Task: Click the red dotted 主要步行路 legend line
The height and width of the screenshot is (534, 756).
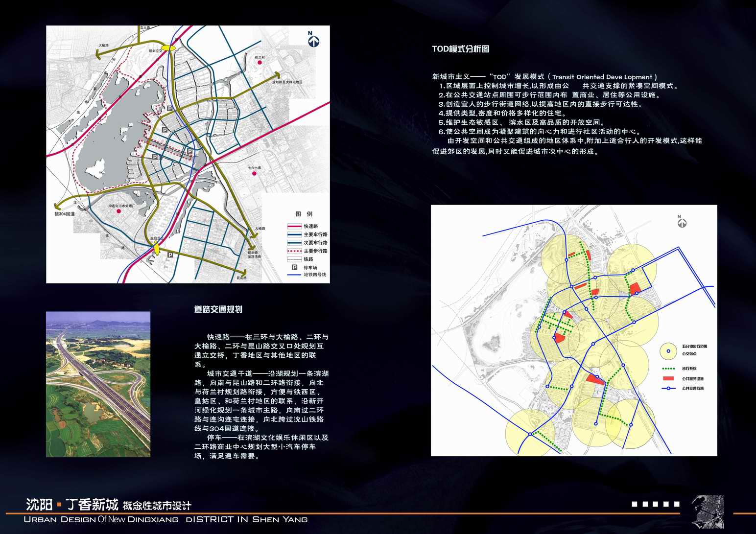Action: (x=294, y=251)
